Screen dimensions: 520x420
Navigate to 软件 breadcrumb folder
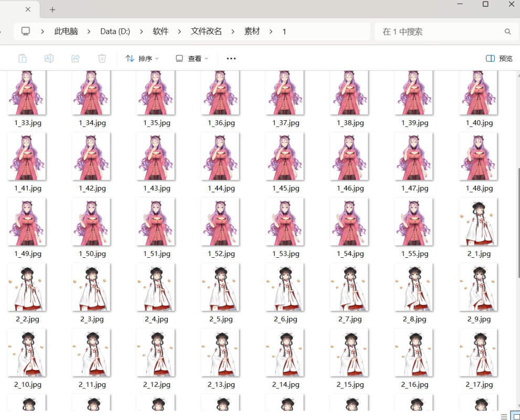click(161, 31)
